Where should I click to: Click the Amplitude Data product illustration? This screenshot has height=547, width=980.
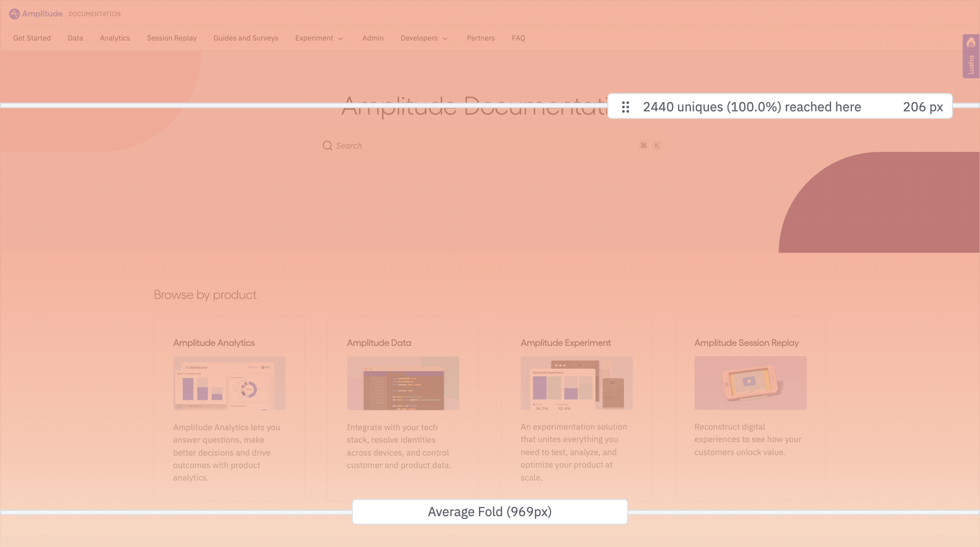(402, 383)
